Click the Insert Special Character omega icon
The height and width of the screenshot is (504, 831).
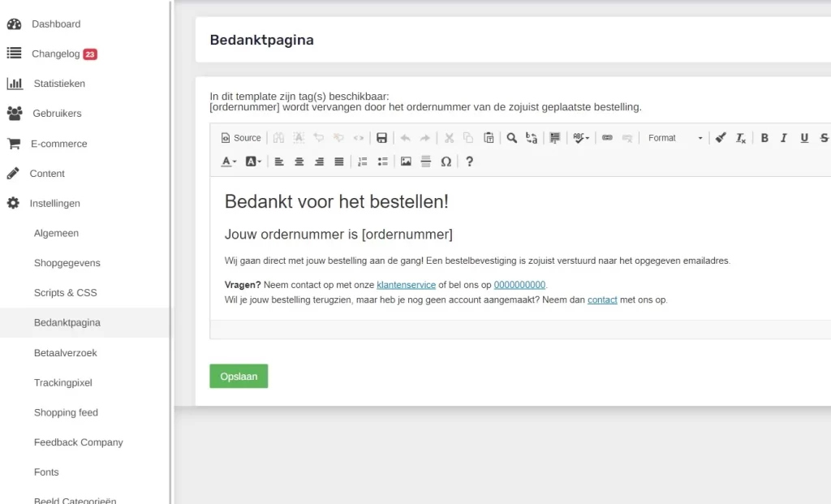(446, 162)
